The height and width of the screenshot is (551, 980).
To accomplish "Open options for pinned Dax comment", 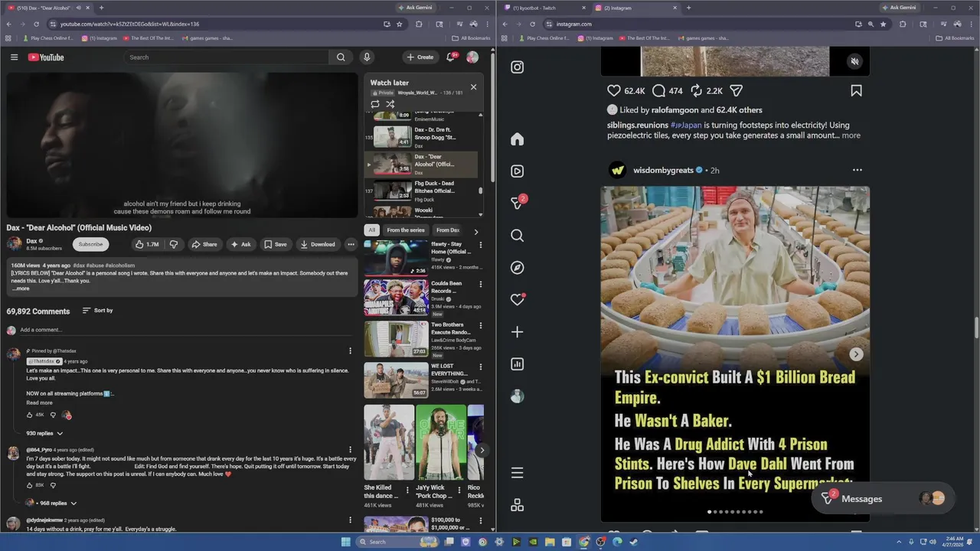I will click(350, 351).
